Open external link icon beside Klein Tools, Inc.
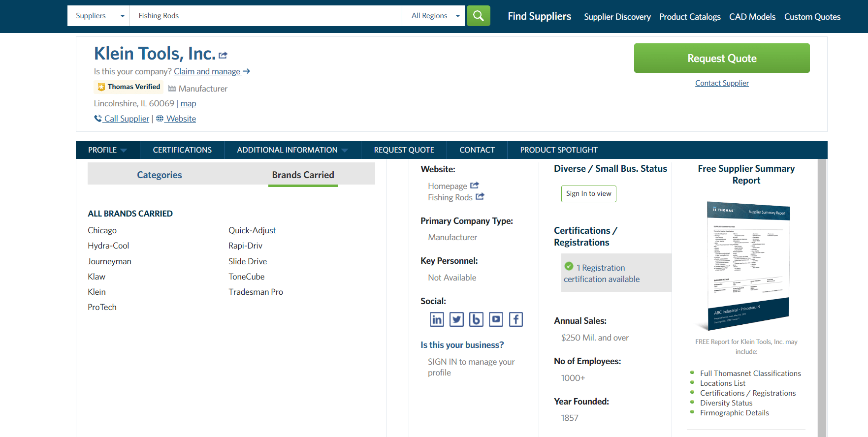868x437 pixels. click(223, 56)
